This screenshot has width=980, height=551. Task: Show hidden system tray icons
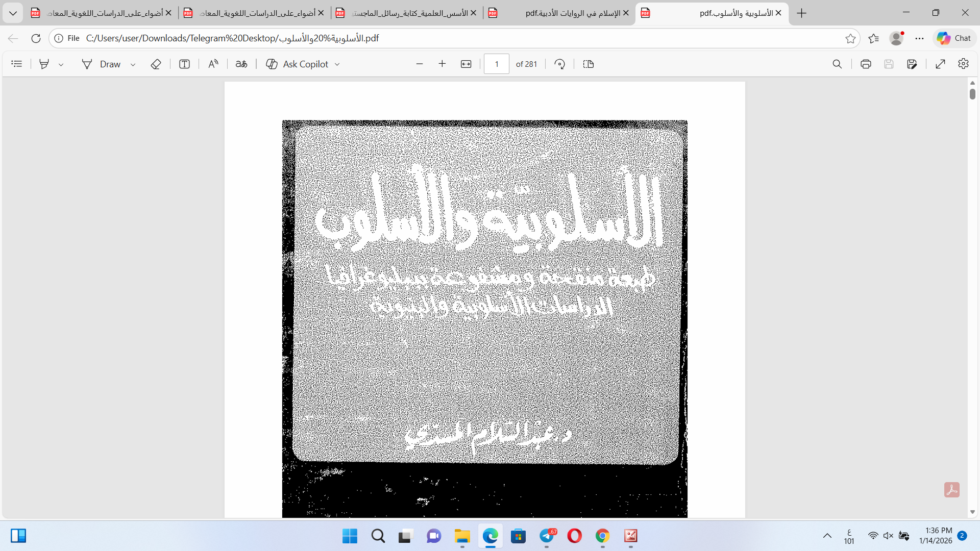827,536
